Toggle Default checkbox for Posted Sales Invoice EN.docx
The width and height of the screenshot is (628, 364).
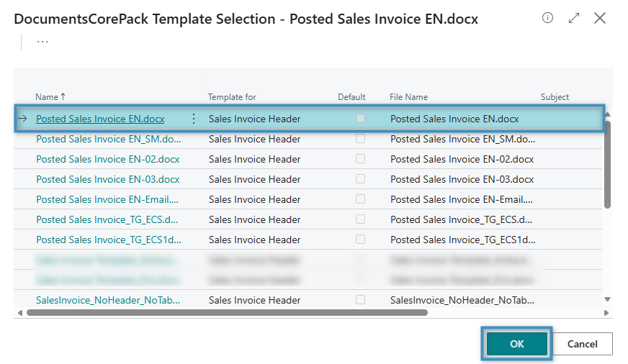361,119
